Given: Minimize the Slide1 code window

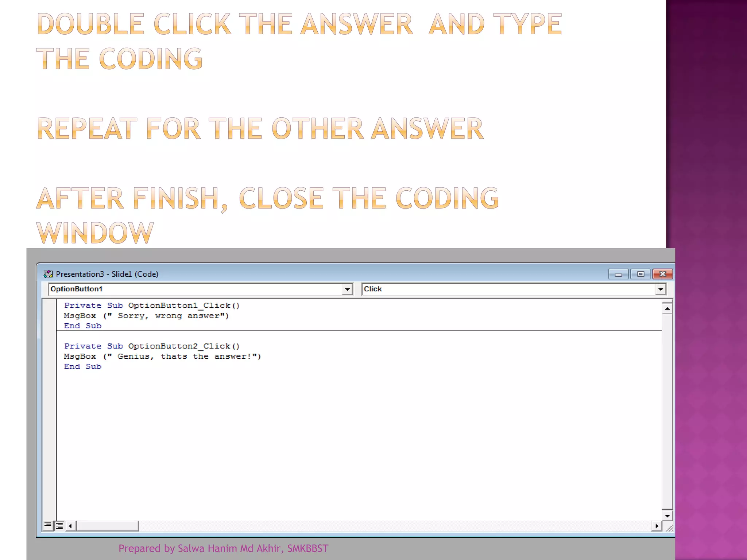Looking at the screenshot, I should (618, 274).
